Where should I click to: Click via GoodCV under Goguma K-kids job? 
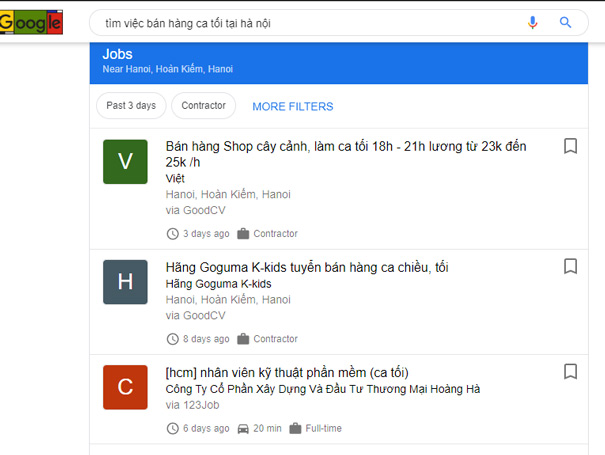point(196,316)
